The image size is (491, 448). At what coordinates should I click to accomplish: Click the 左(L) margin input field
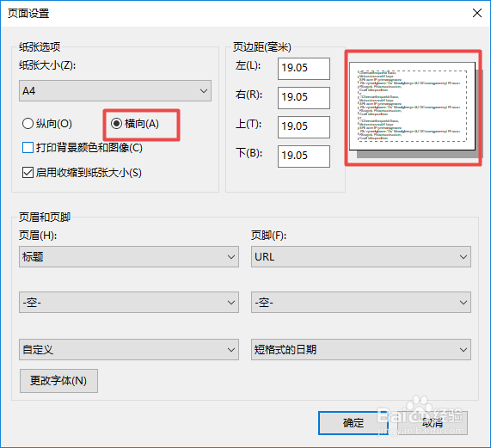pyautogui.click(x=304, y=68)
